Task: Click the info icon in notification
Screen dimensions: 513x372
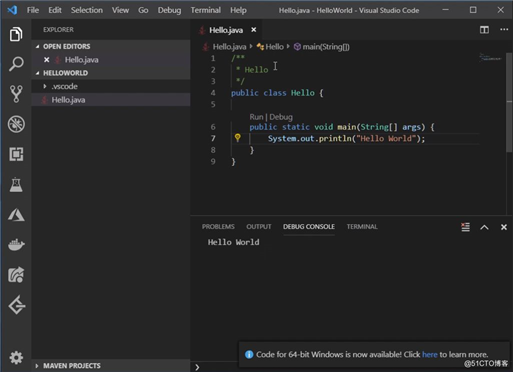Action: pos(249,354)
